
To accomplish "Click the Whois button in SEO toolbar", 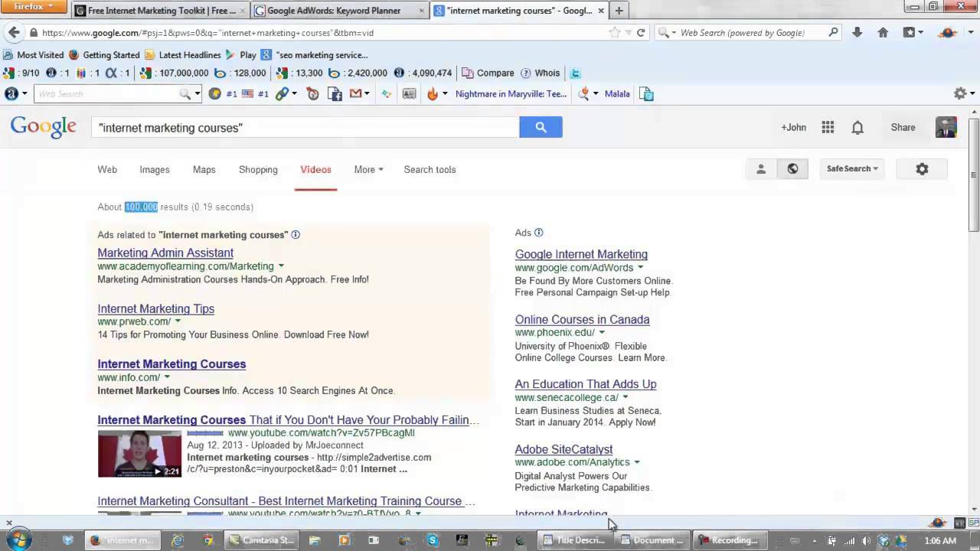I will click(x=541, y=73).
